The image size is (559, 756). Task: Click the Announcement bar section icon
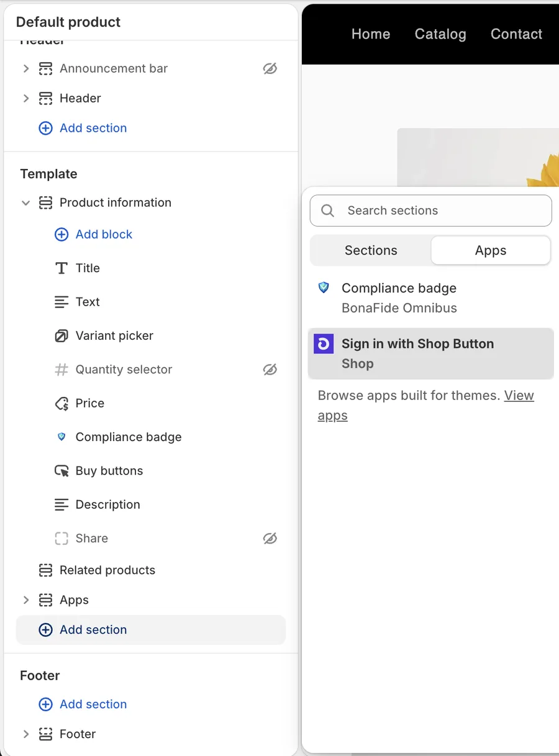point(45,68)
